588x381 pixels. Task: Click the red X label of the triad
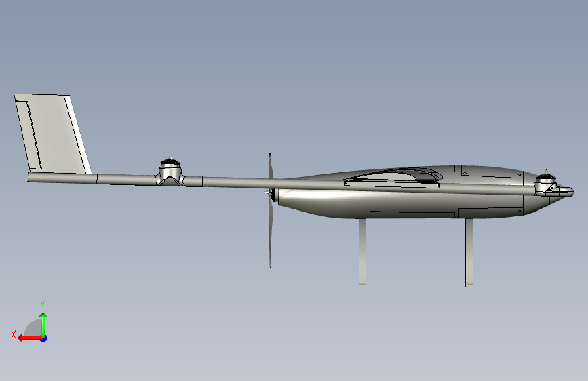(x=14, y=334)
